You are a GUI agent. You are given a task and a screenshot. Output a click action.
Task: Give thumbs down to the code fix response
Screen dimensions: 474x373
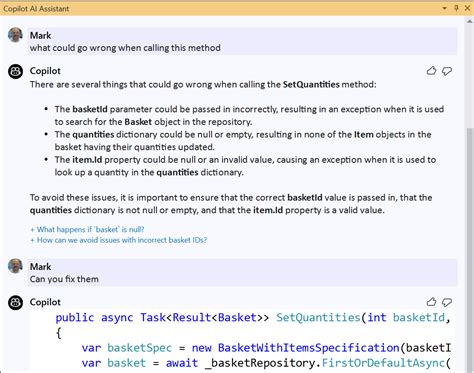[447, 302]
